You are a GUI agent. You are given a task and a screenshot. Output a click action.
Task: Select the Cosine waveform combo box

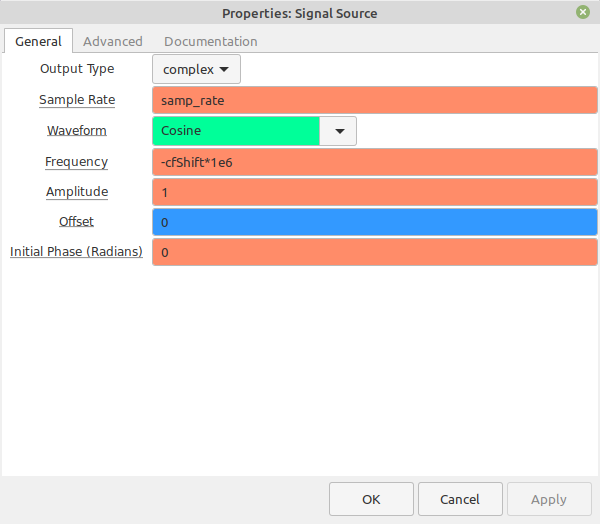254,131
